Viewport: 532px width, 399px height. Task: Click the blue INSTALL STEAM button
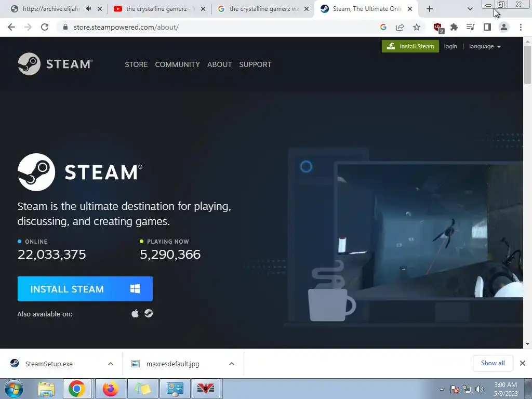(85, 289)
